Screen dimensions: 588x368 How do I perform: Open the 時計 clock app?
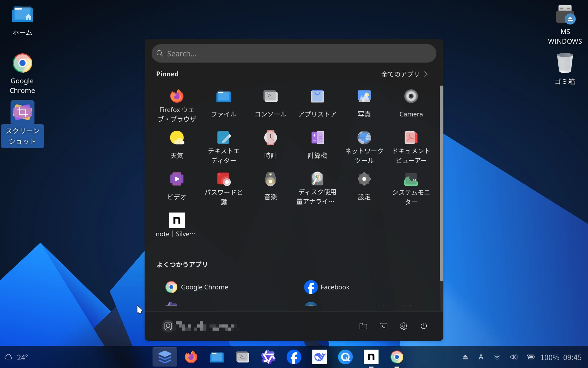point(270,145)
